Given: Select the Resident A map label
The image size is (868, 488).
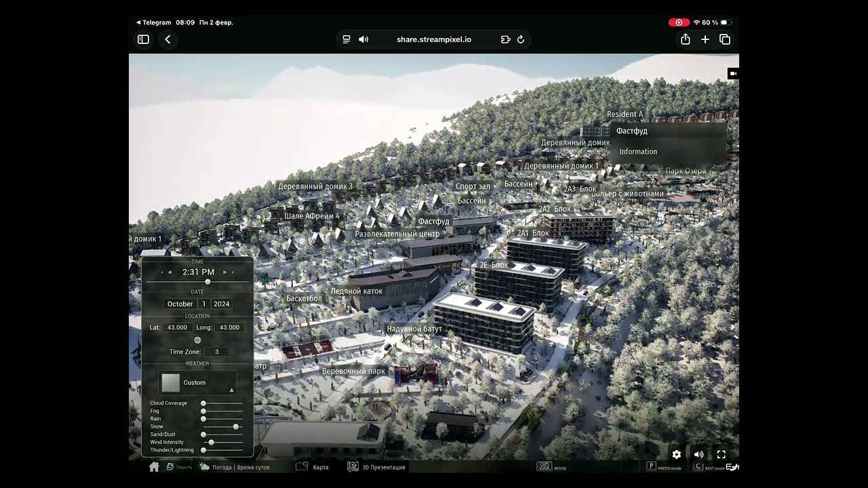Looking at the screenshot, I should [x=625, y=115].
